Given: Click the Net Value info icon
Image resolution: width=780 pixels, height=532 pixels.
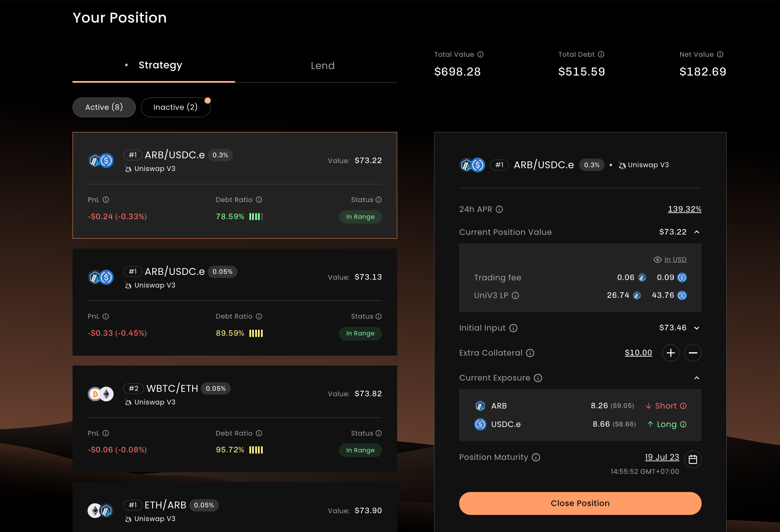Looking at the screenshot, I should pos(720,54).
